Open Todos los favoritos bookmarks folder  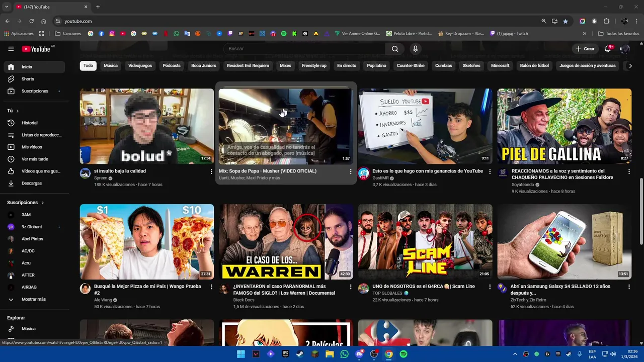click(619, 34)
